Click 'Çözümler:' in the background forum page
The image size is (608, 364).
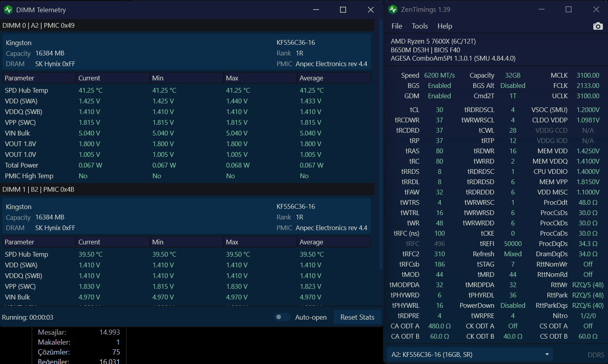pos(54,352)
